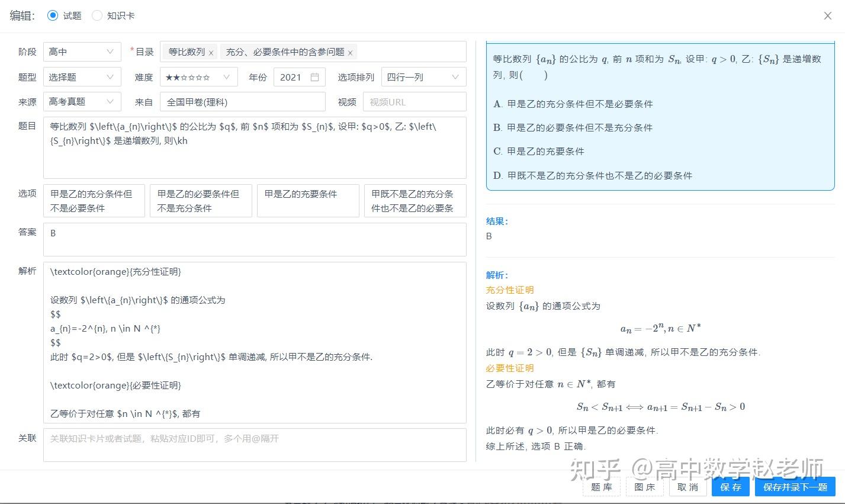
Task: Click the 取消 cancel button
Action: pos(687,487)
